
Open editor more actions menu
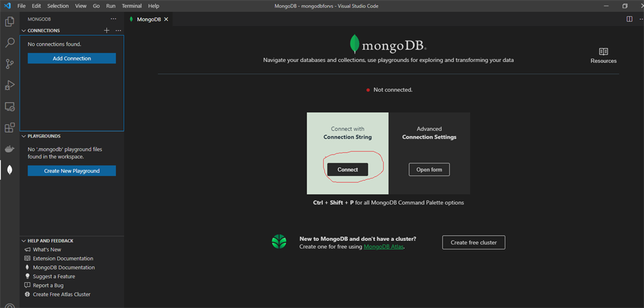[x=641, y=19]
